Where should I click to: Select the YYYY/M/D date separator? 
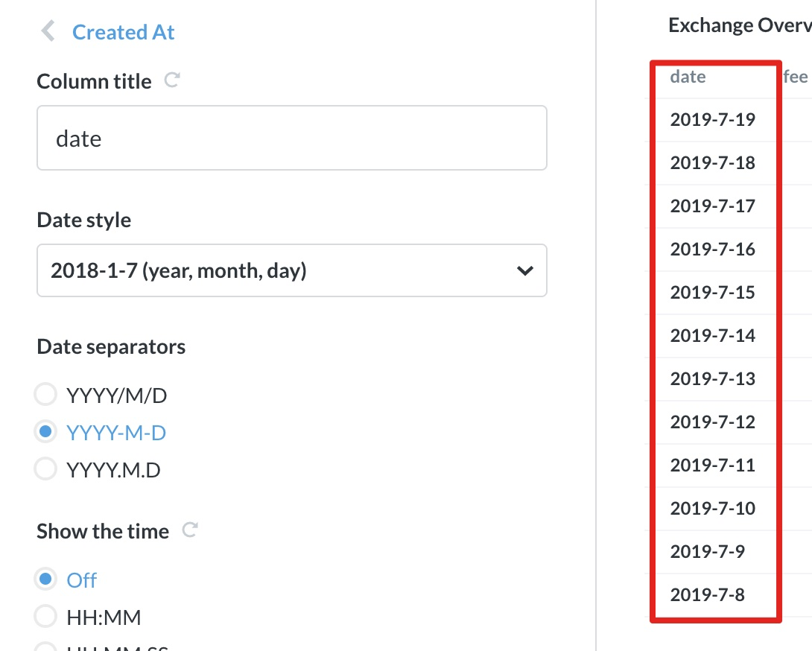pyautogui.click(x=45, y=394)
